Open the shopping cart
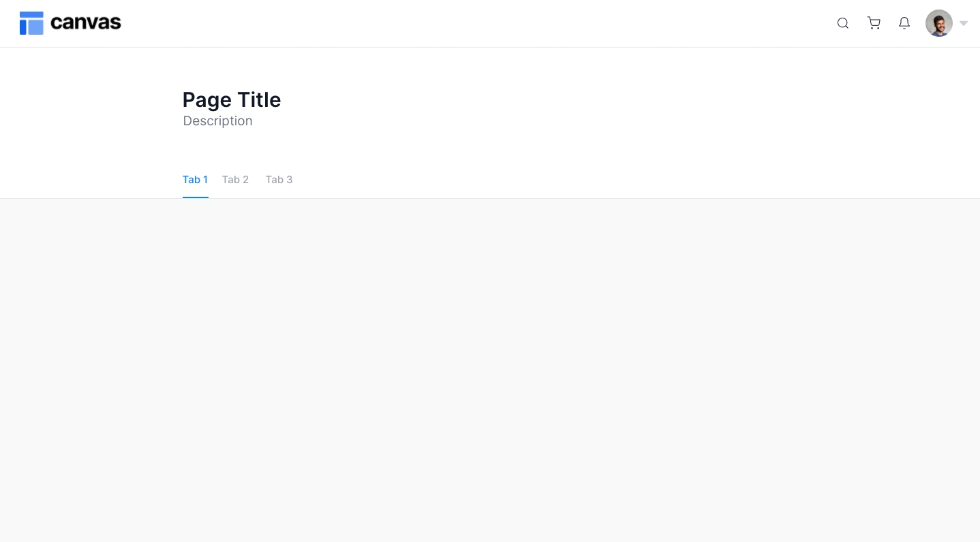The height and width of the screenshot is (542, 980). tap(874, 23)
